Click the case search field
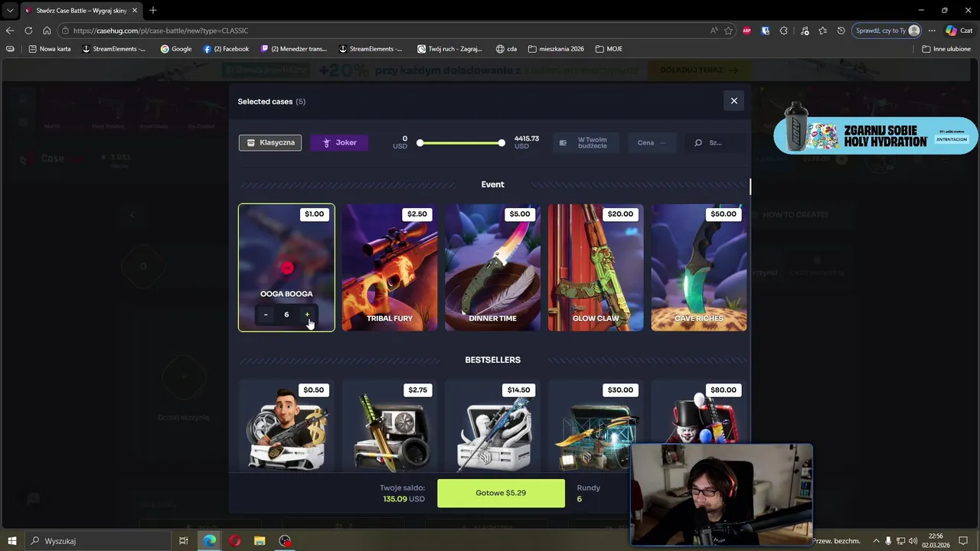 click(715, 142)
